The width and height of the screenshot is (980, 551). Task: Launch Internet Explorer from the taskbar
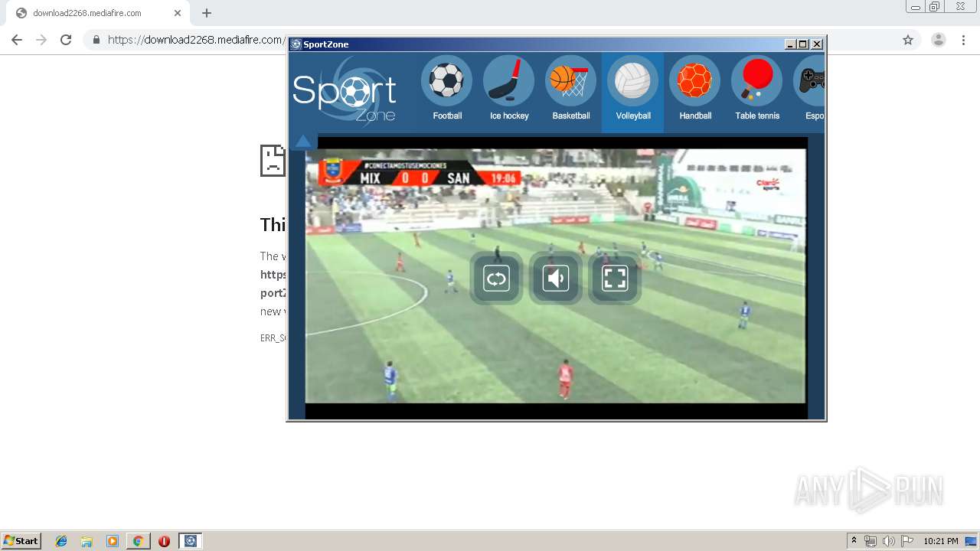tap(61, 541)
